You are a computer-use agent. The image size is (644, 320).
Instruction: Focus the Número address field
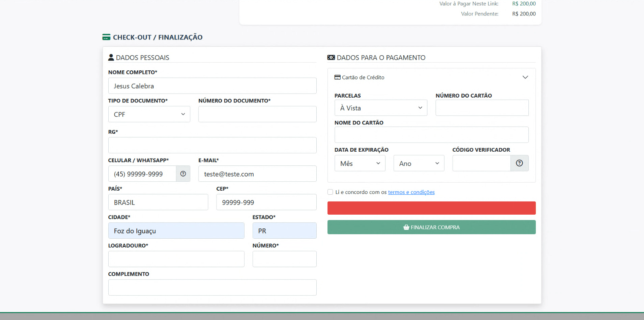285,259
